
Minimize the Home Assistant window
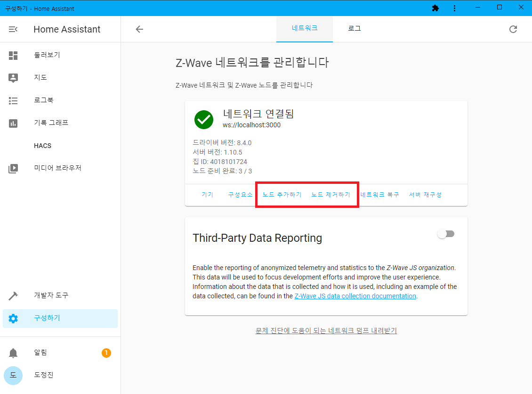478,8
